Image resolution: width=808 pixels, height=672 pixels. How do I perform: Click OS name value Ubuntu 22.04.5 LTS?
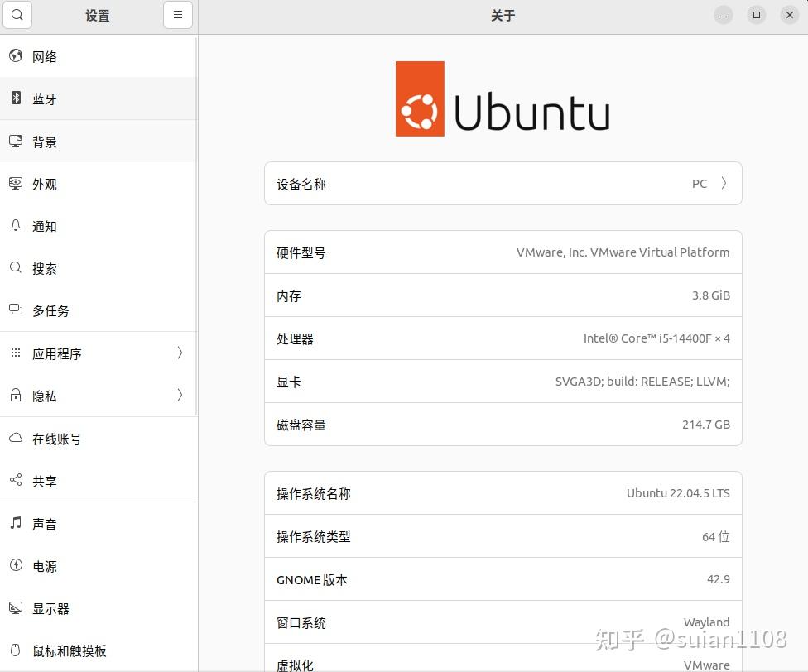coord(678,492)
